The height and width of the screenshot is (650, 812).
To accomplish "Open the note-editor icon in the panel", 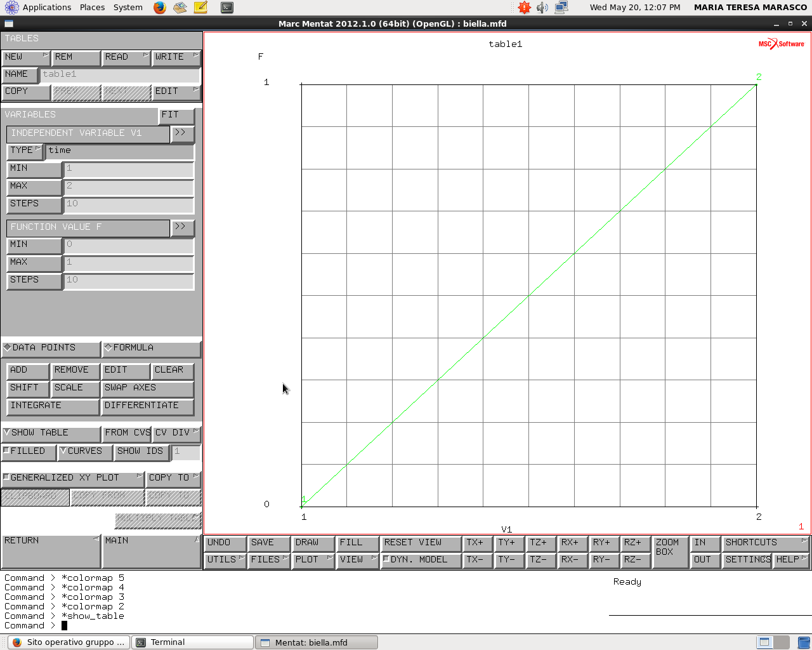I will 200,8.
